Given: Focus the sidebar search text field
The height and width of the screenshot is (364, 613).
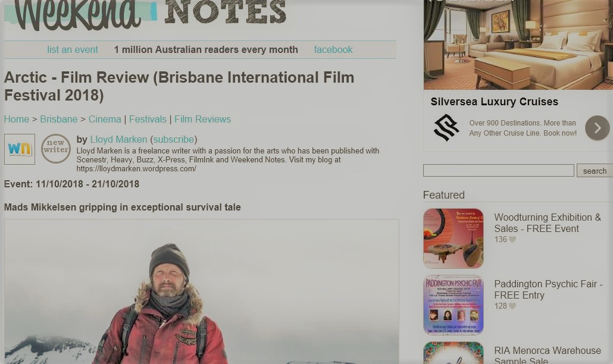Looking at the screenshot, I should point(499,170).
